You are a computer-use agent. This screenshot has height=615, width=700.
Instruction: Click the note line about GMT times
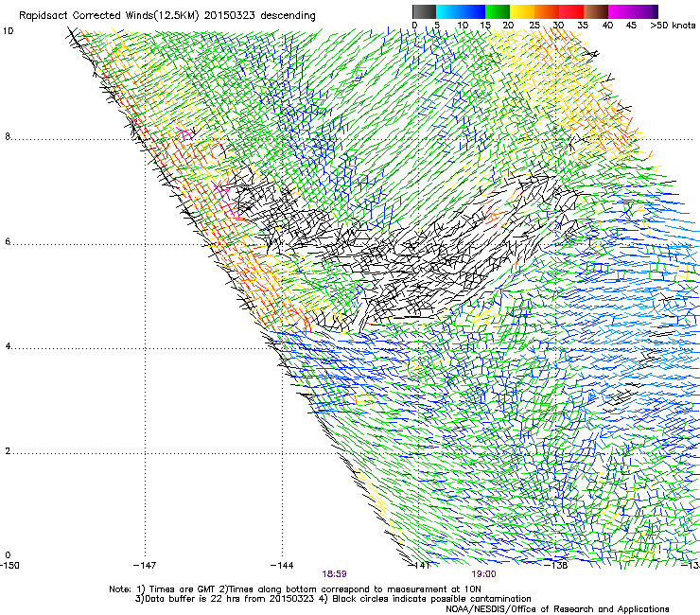coord(295,589)
